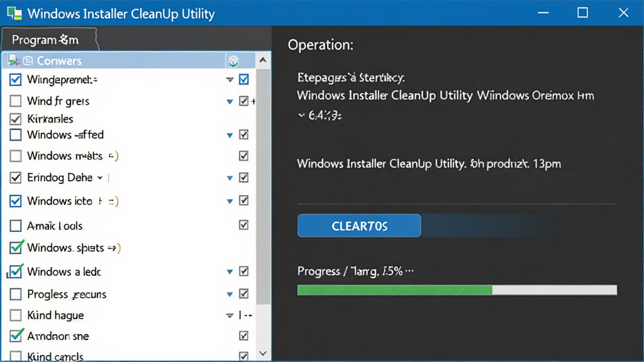Click the green globe icon in list header
Image resolution: width=644 pixels, height=362 pixels.
233,61
